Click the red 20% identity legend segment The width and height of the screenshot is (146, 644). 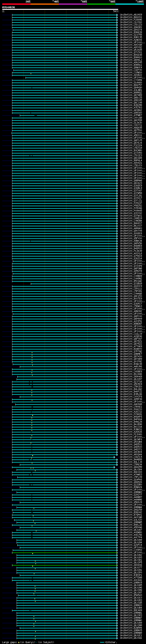pos(16,4)
